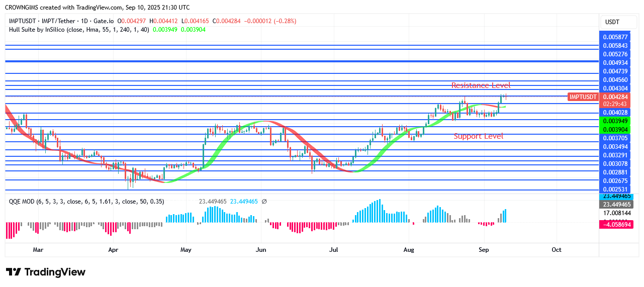The width and height of the screenshot is (644, 287).
Task: Click the Support Level text annotation
Action: [479, 136]
